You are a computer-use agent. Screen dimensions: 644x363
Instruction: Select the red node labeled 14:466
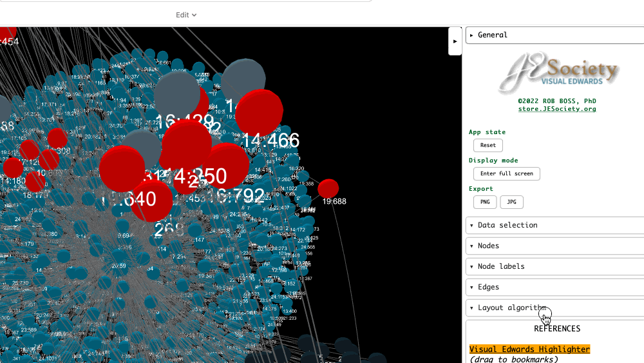click(259, 112)
